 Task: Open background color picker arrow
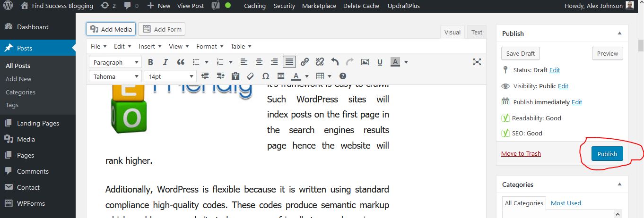tap(406, 62)
